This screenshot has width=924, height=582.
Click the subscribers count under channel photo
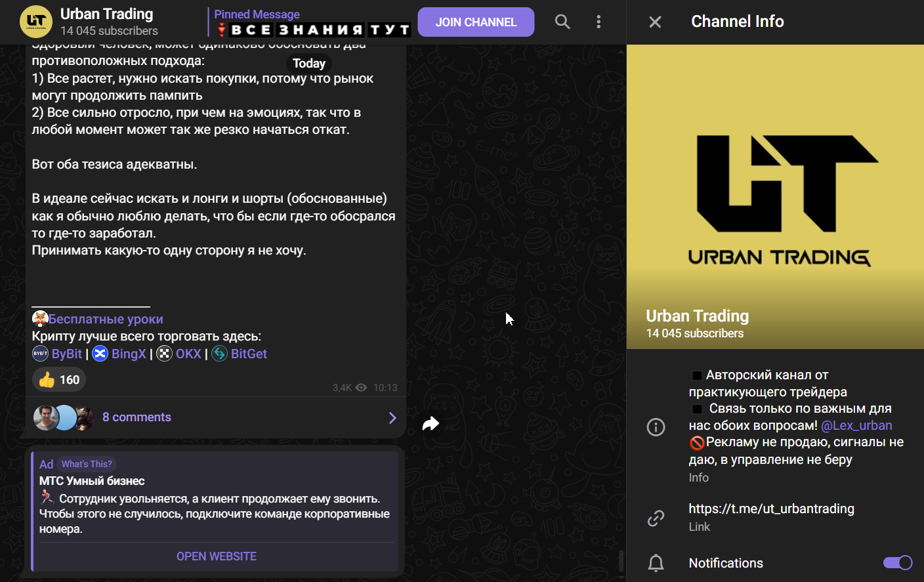695,333
